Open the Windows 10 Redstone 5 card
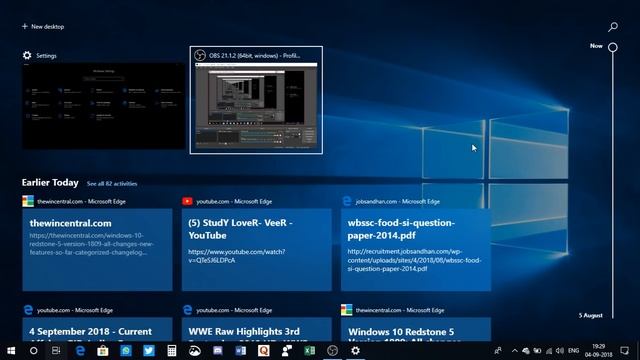 tap(416, 329)
